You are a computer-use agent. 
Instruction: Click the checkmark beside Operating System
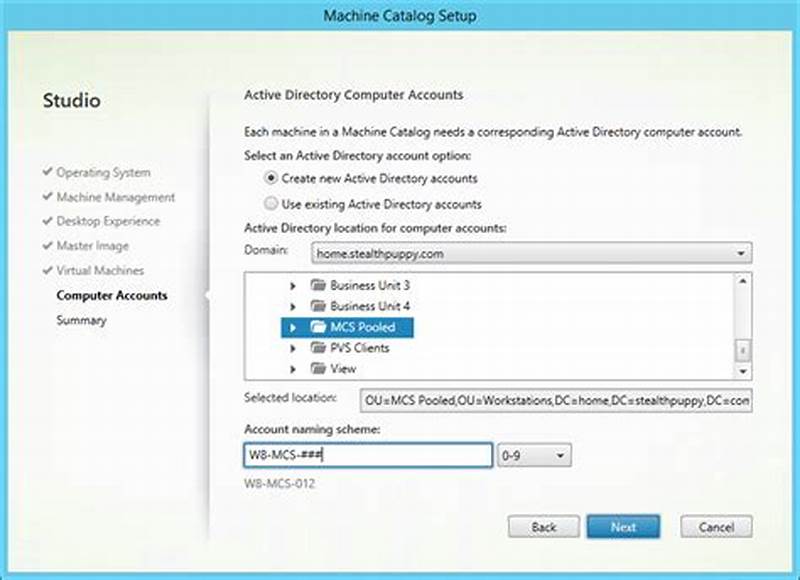pyautogui.click(x=46, y=173)
